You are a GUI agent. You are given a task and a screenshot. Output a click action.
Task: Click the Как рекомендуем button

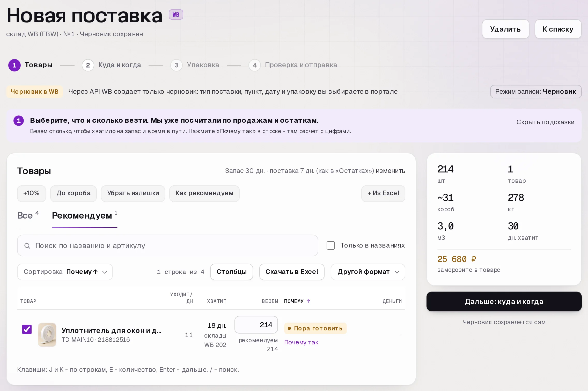tap(204, 193)
